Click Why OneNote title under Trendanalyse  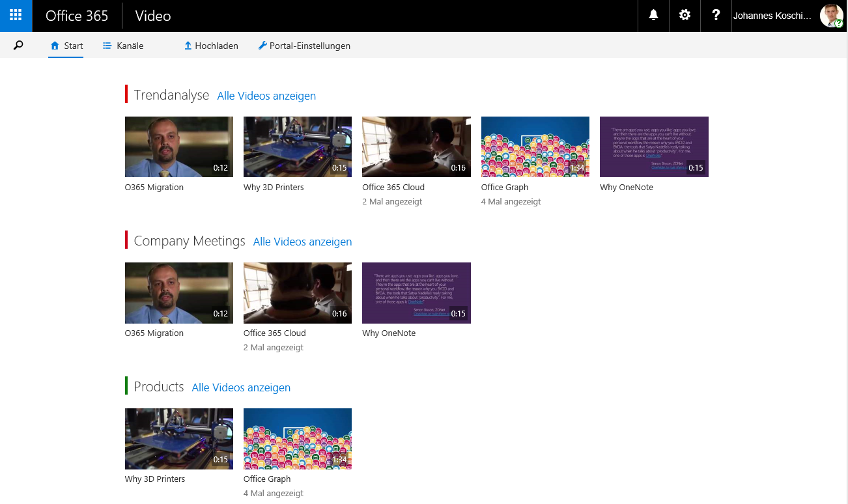click(627, 188)
